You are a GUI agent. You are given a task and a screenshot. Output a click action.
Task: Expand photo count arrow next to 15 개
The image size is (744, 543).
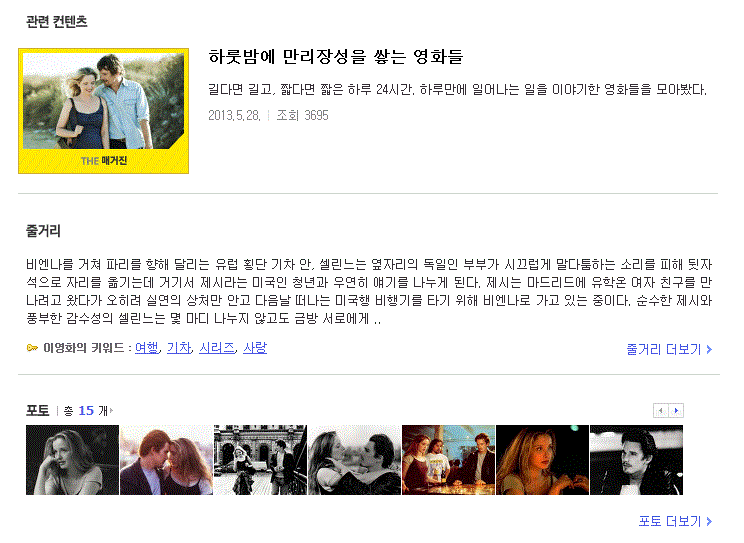pyautogui.click(x=112, y=411)
